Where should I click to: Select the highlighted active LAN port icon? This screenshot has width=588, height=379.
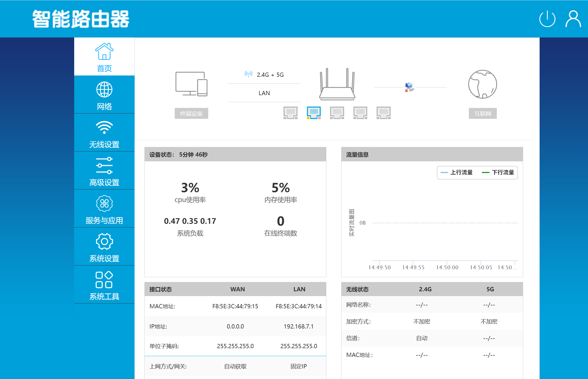tap(314, 112)
